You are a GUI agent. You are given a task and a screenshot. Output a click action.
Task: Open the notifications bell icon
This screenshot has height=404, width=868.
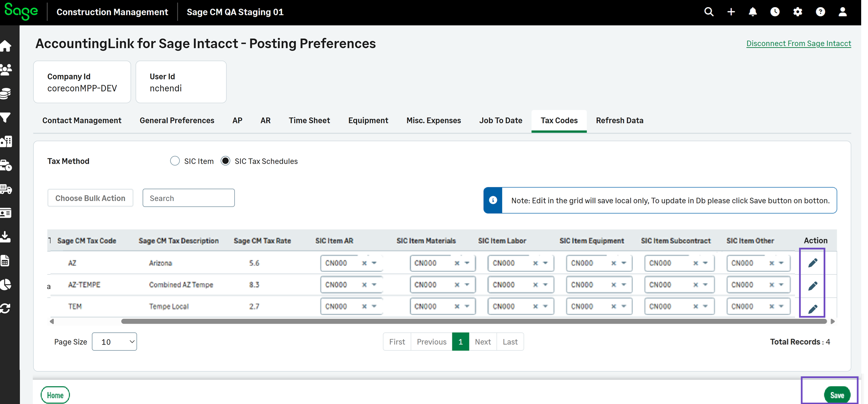pyautogui.click(x=753, y=12)
